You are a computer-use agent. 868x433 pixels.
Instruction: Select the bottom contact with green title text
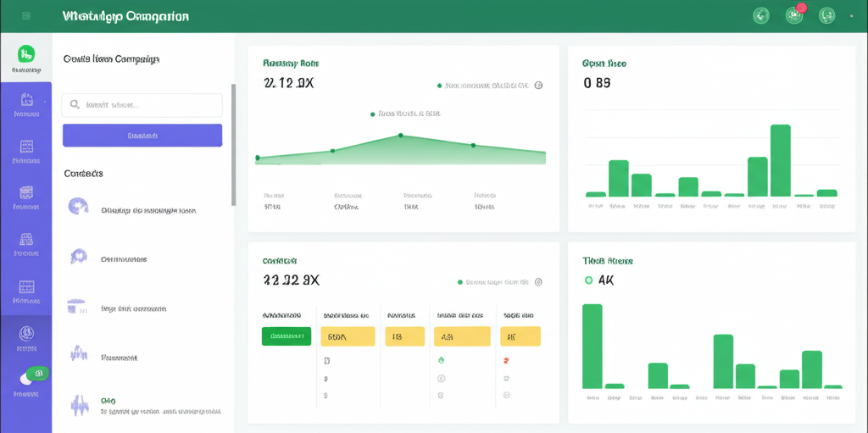click(145, 406)
